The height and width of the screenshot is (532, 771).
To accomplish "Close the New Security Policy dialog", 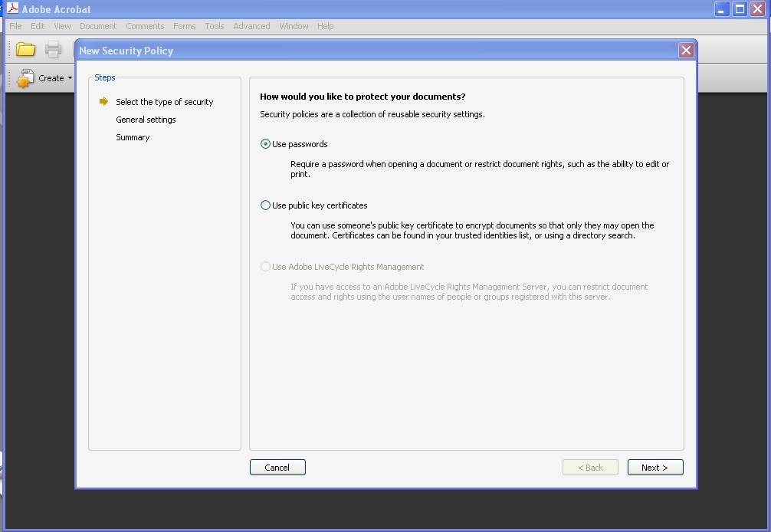I will coord(686,50).
